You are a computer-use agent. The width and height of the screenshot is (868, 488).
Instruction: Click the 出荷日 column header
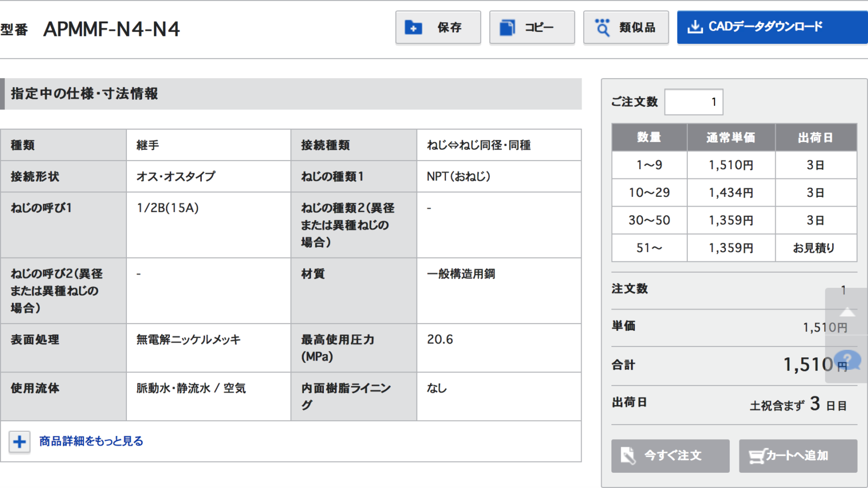[815, 138]
